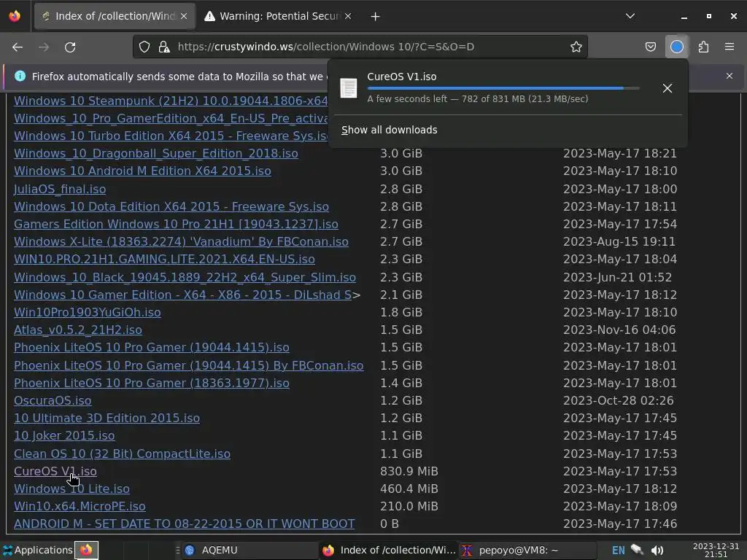
Task: Switch to the Warning: Potential Security tab
Action: [279, 16]
